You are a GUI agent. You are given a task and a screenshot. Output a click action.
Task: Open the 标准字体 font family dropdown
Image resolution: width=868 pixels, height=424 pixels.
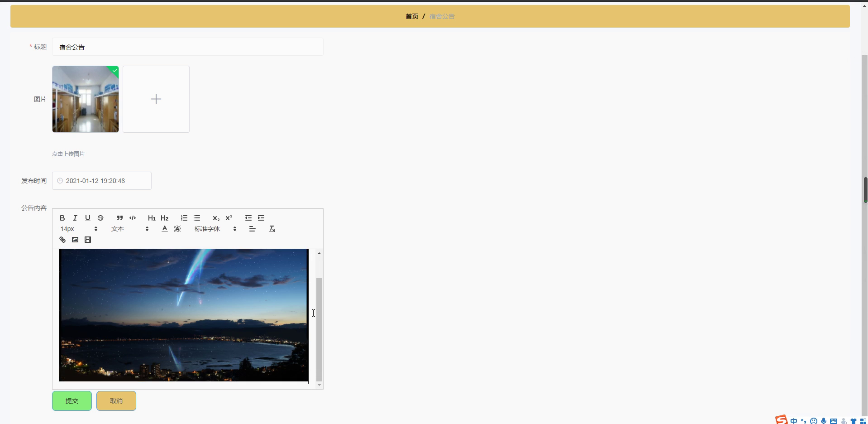click(215, 229)
